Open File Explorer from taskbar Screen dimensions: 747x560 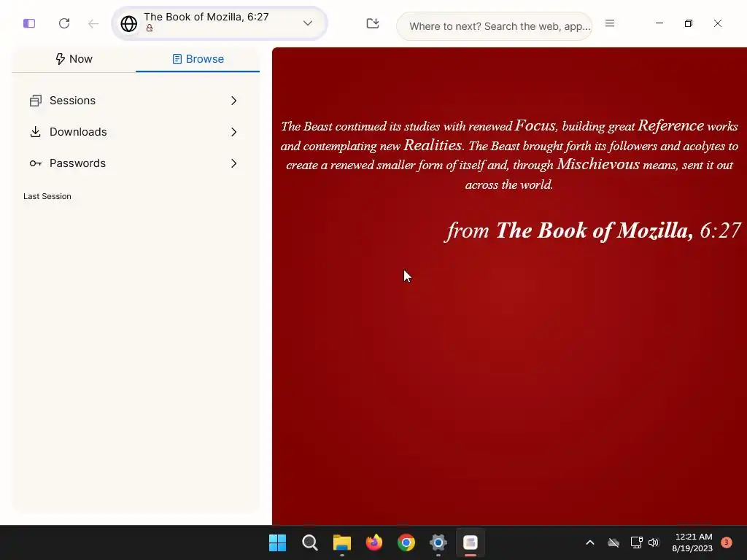tap(342, 542)
